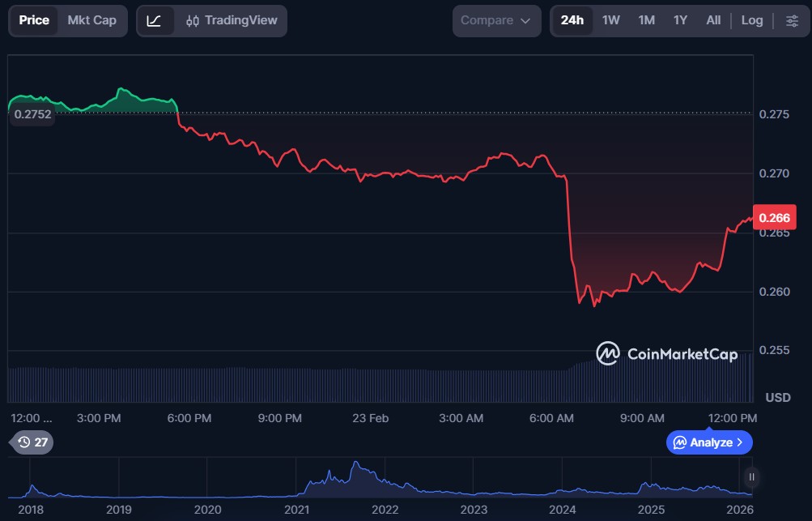This screenshot has width=812, height=521.
Task: Switch to line chart view icon
Action: [x=154, y=20]
